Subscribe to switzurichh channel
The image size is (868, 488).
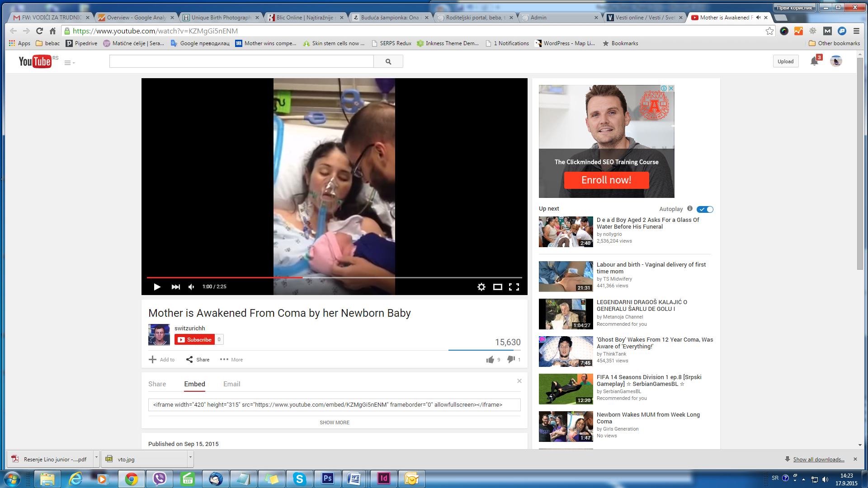(195, 340)
